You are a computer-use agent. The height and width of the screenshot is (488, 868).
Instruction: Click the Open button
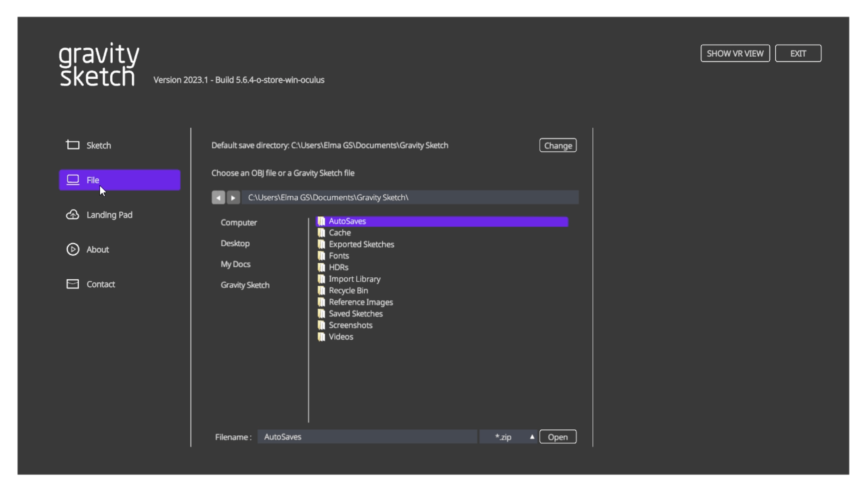(x=558, y=437)
